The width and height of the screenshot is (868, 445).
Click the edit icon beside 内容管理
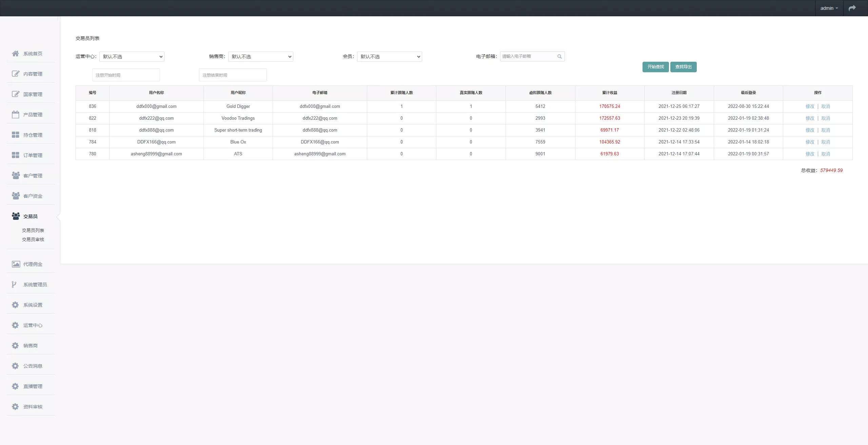tap(15, 74)
